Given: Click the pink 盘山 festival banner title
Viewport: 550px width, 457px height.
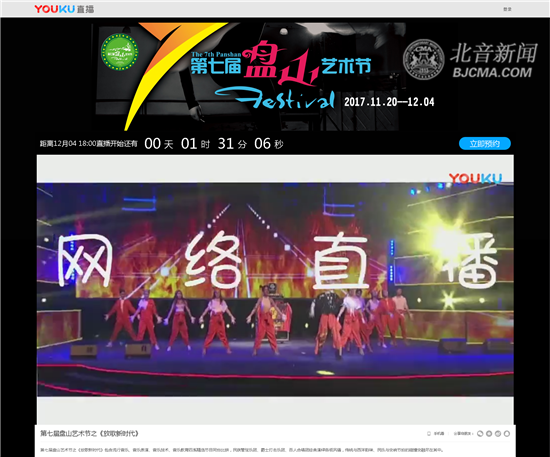Looking at the screenshot, I should tap(282, 64).
